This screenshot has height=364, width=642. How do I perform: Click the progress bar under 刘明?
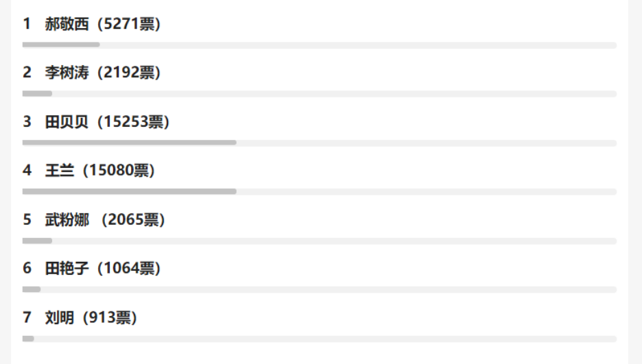[319, 339]
